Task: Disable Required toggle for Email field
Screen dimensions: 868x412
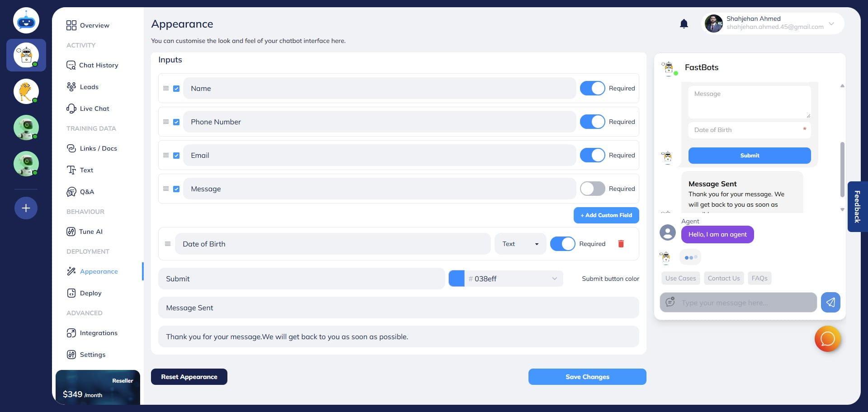Action: [592, 155]
